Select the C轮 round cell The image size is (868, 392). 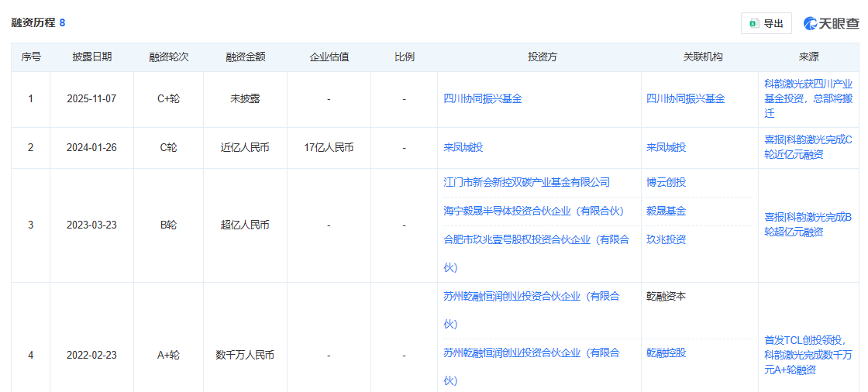pyautogui.click(x=169, y=148)
